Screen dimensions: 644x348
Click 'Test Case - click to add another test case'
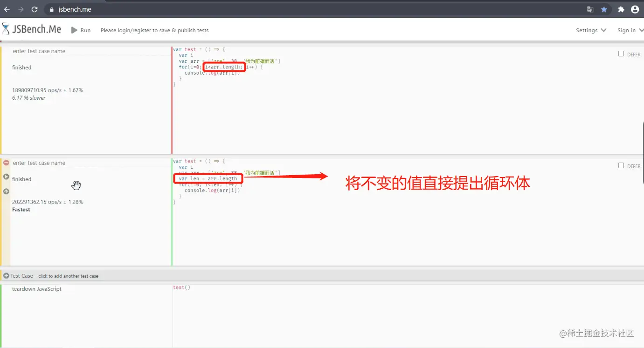click(x=55, y=276)
